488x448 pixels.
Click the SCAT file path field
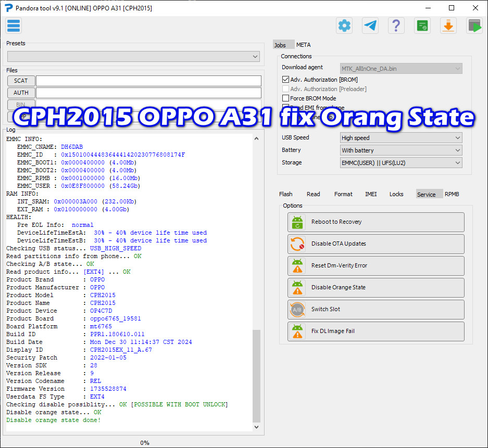click(x=148, y=81)
